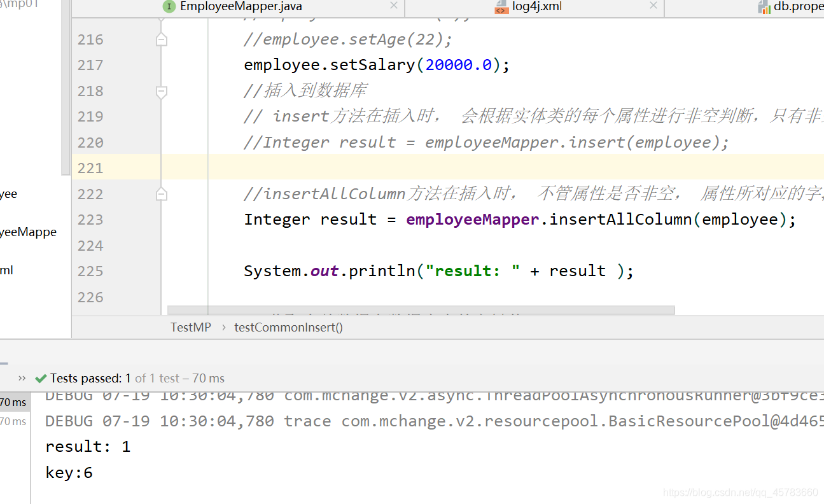Collapse comment block at line 216
Image resolution: width=824 pixels, height=504 pixels.
click(162, 39)
